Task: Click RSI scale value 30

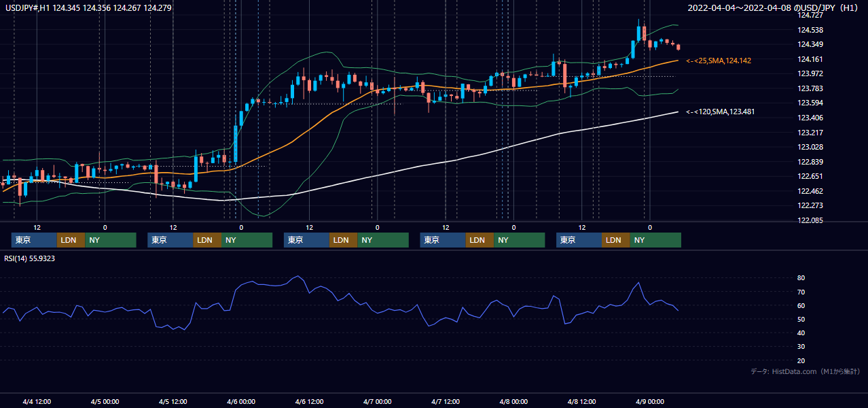Action: point(801,346)
